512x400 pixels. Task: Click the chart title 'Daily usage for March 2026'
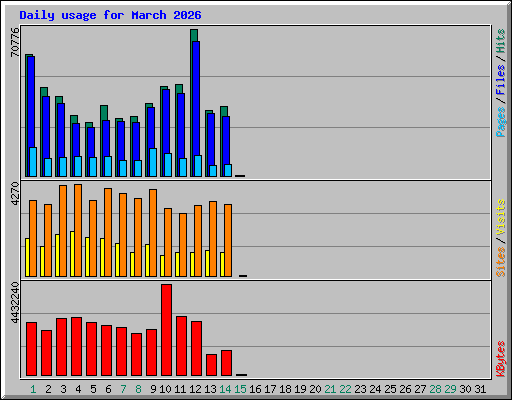[110, 15]
